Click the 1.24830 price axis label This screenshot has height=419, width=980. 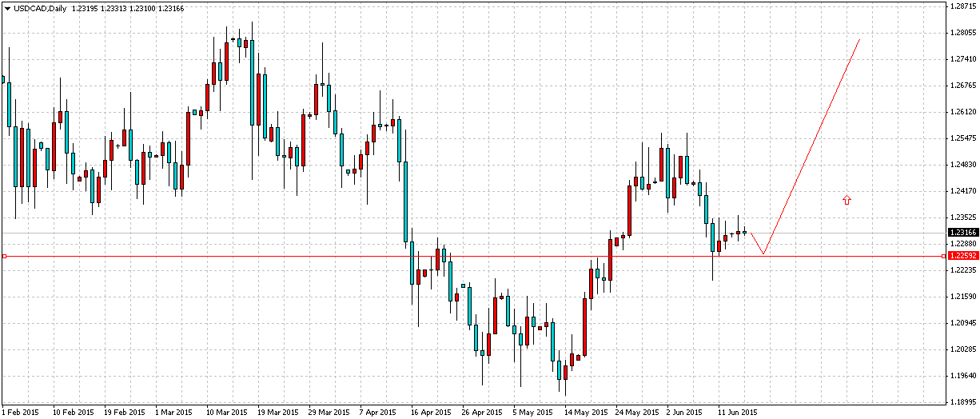962,165
